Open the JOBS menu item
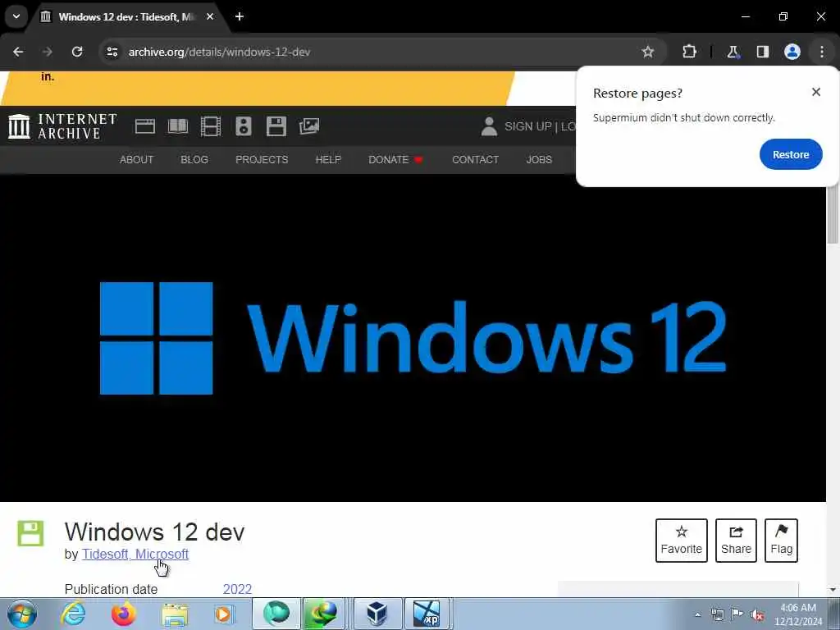840x630 pixels. 539,160
